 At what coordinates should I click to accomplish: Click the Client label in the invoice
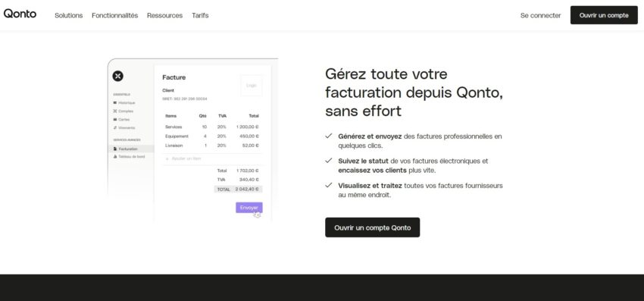(168, 90)
